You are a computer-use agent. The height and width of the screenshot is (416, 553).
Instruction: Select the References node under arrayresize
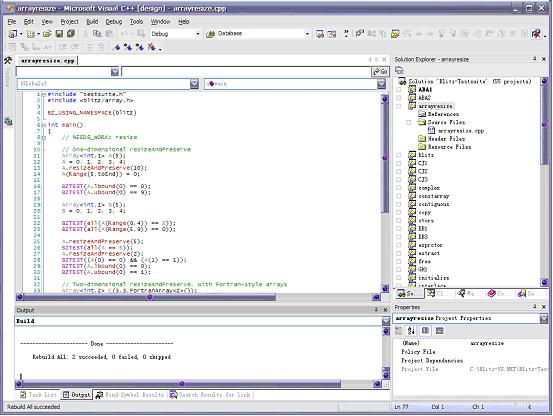point(443,114)
